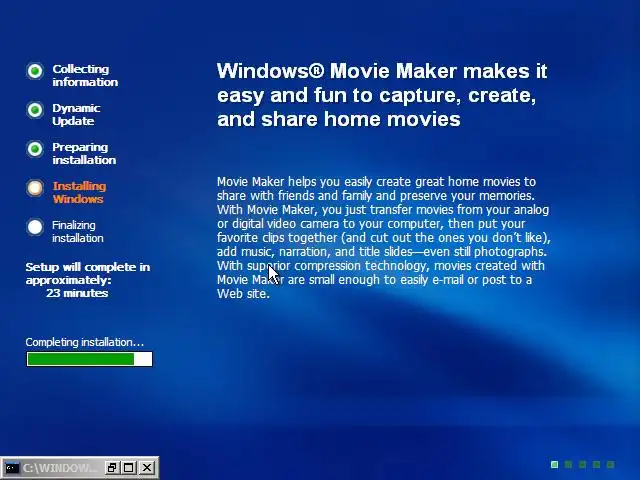Click the bright first green slide indicator square
This screenshot has width=640, height=480.
(x=554, y=464)
